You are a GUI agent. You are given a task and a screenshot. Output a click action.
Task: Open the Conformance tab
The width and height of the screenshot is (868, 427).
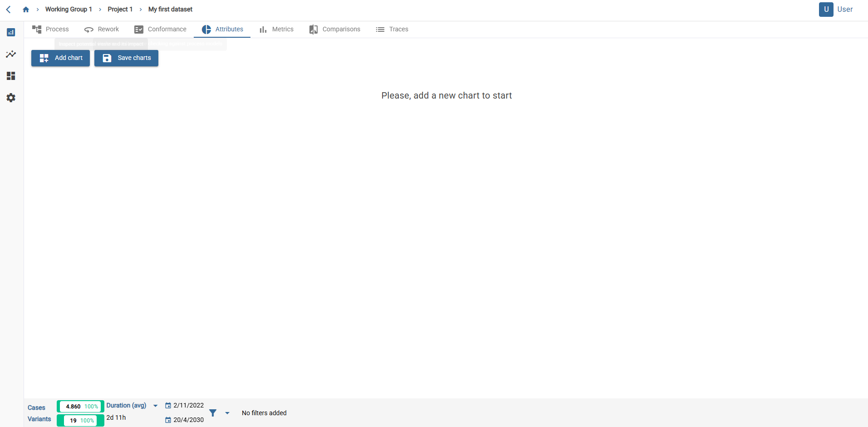click(x=160, y=30)
